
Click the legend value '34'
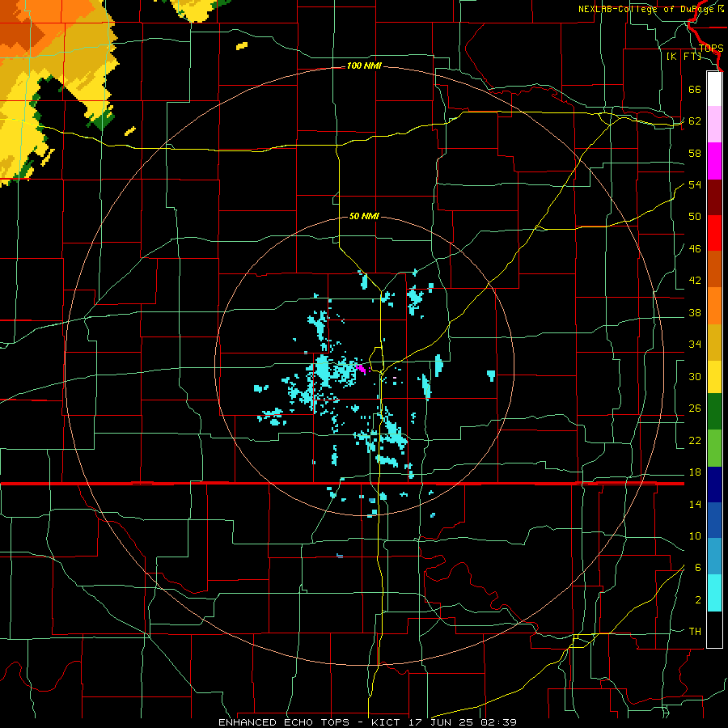point(695,345)
